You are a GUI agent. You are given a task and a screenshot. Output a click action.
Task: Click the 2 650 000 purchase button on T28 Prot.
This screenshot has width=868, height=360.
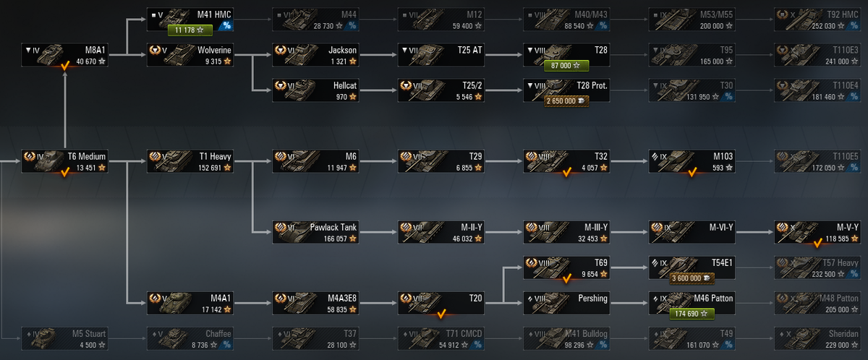coord(566,102)
